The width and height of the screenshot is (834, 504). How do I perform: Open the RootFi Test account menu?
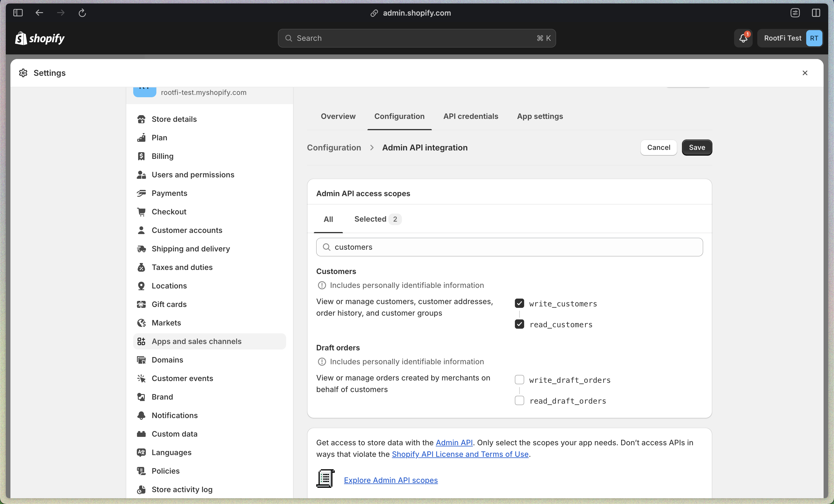[790, 38]
